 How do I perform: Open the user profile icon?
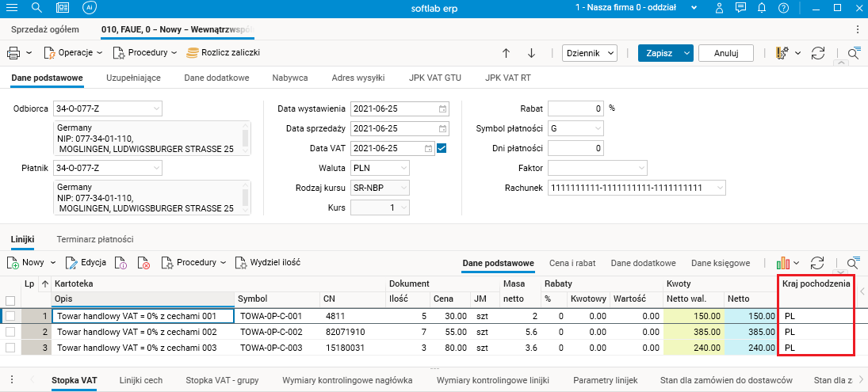(x=719, y=8)
